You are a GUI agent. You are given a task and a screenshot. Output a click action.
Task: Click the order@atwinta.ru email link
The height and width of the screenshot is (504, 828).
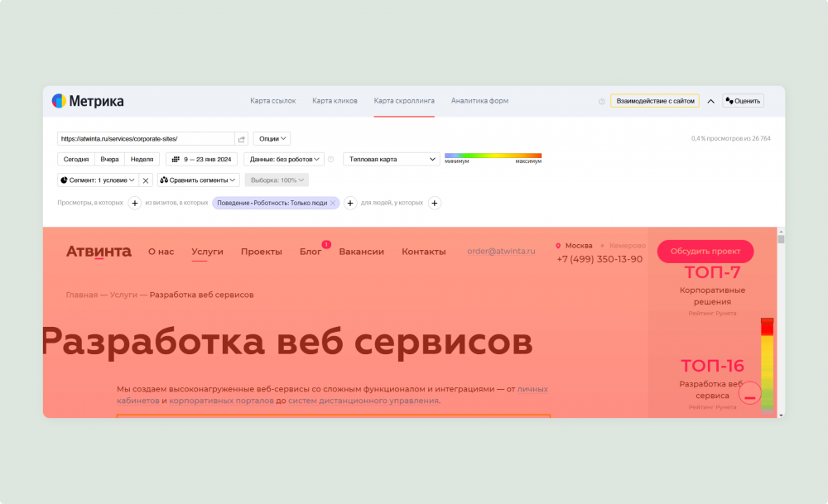pyautogui.click(x=501, y=252)
